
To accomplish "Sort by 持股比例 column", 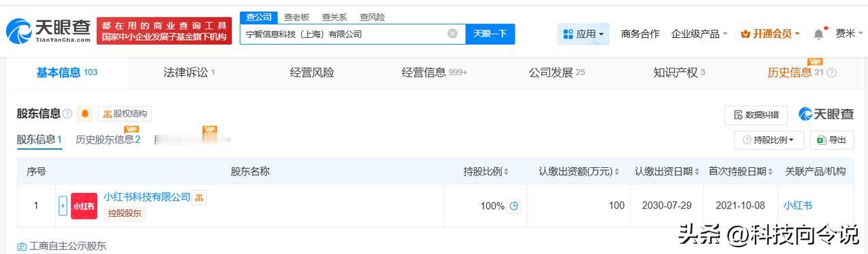I will click(x=486, y=171).
